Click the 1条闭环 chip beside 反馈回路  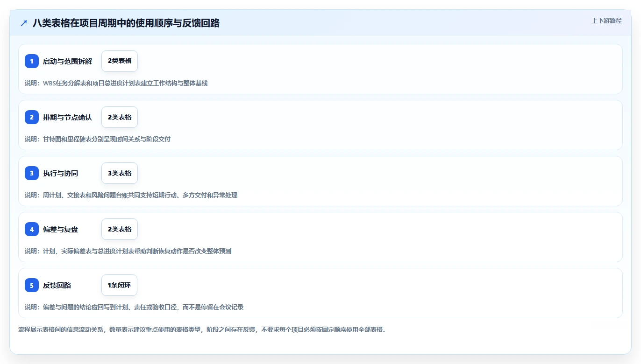119,285
